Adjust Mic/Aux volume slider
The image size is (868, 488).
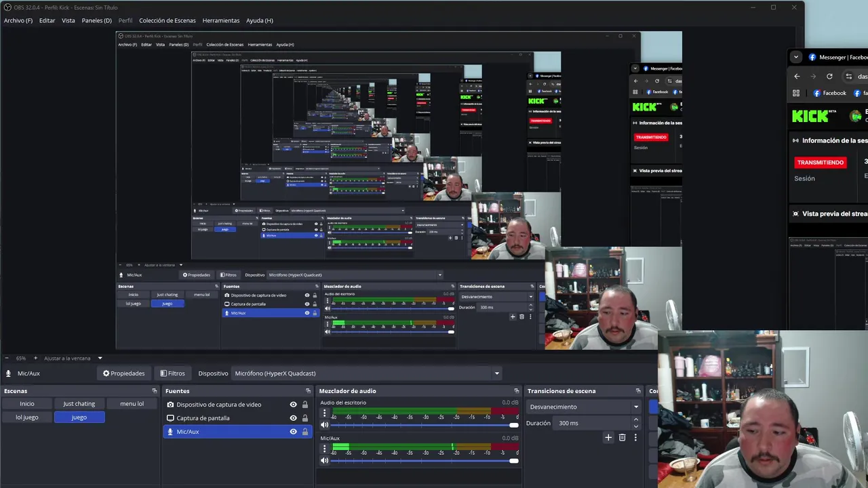click(x=425, y=461)
